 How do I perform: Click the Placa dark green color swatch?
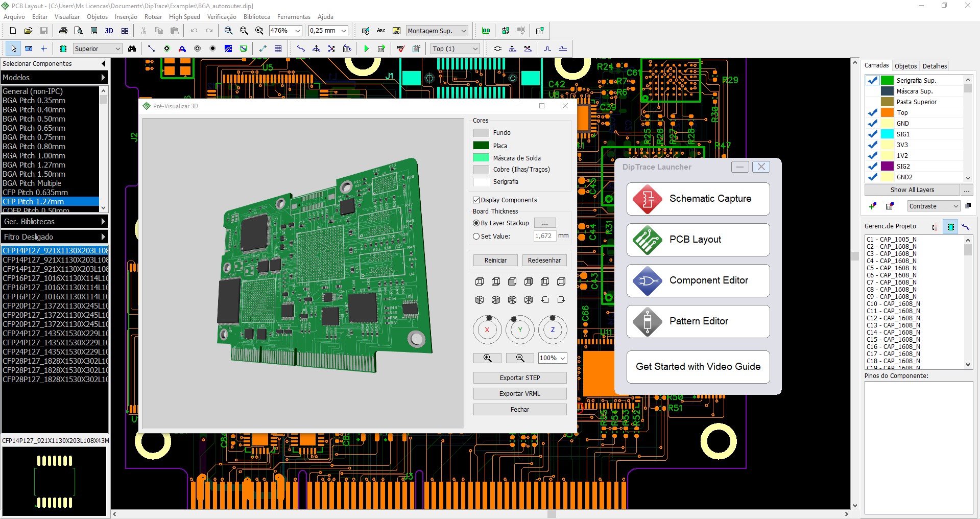point(481,146)
